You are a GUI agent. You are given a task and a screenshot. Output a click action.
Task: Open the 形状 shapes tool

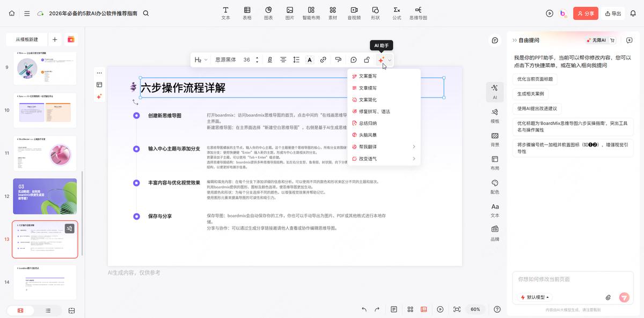coord(376,13)
